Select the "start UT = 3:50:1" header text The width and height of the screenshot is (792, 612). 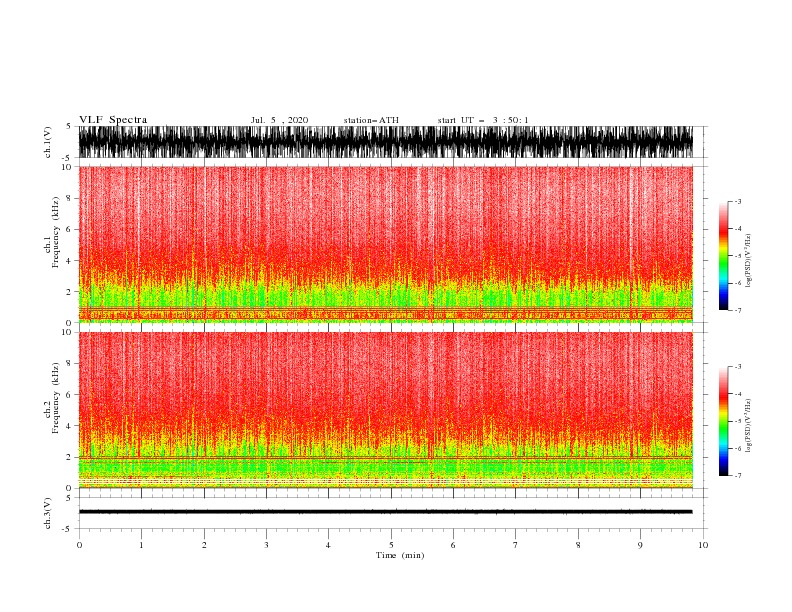point(483,120)
